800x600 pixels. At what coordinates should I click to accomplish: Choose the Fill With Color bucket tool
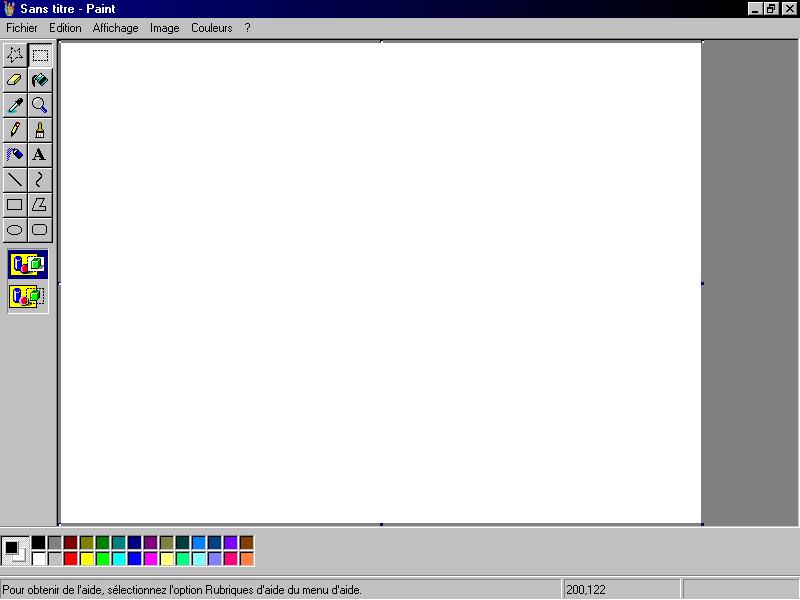point(40,80)
